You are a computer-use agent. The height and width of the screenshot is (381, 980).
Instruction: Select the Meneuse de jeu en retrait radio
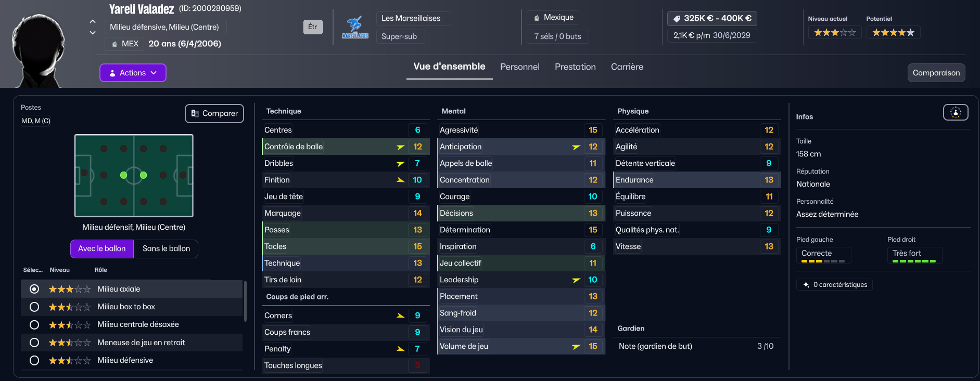point(34,343)
